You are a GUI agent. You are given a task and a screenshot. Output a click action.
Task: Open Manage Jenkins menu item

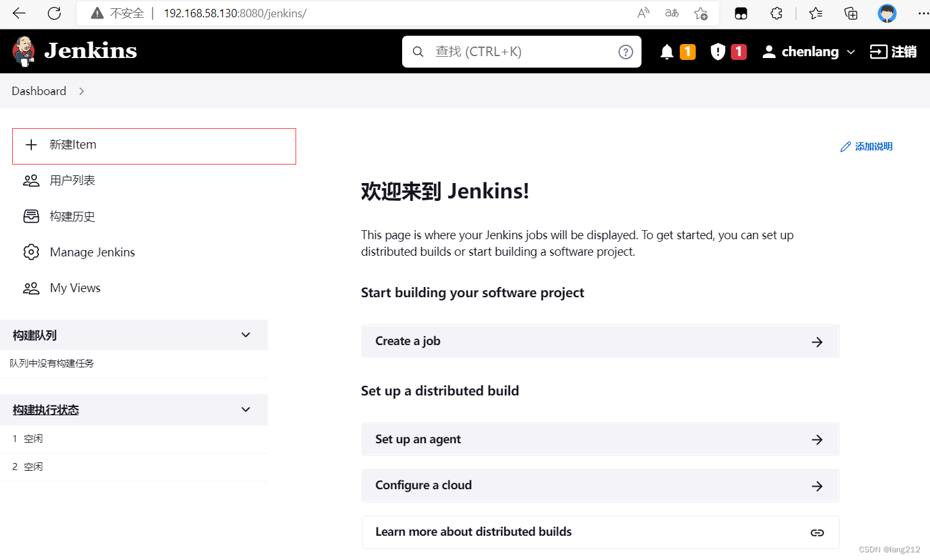click(x=93, y=252)
